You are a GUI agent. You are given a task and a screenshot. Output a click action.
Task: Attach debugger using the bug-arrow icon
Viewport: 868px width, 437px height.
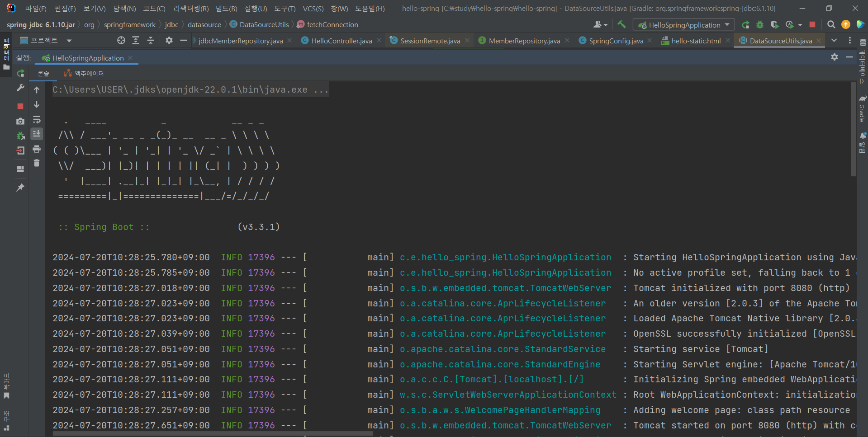click(20, 136)
